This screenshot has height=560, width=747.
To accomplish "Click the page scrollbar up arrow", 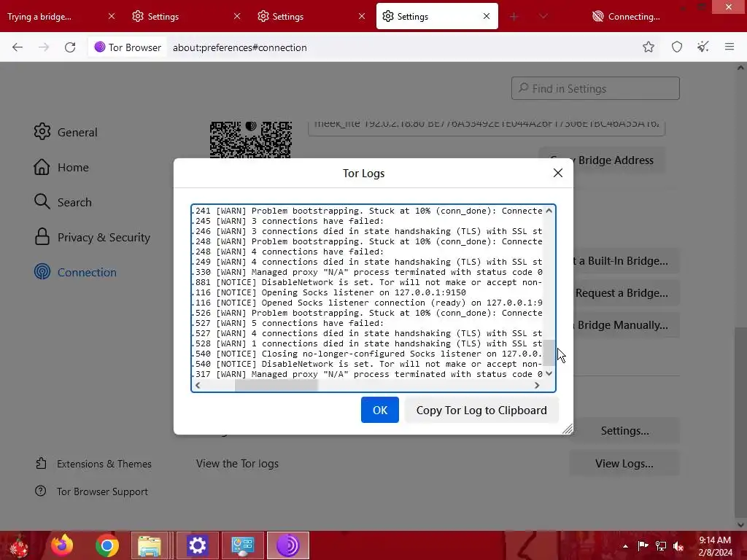I will [740, 68].
